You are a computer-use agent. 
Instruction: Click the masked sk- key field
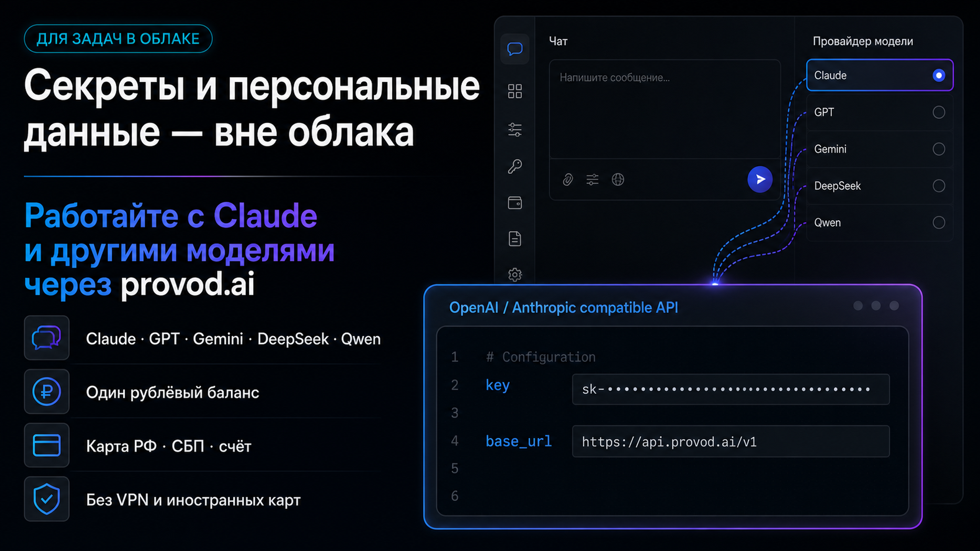click(731, 389)
